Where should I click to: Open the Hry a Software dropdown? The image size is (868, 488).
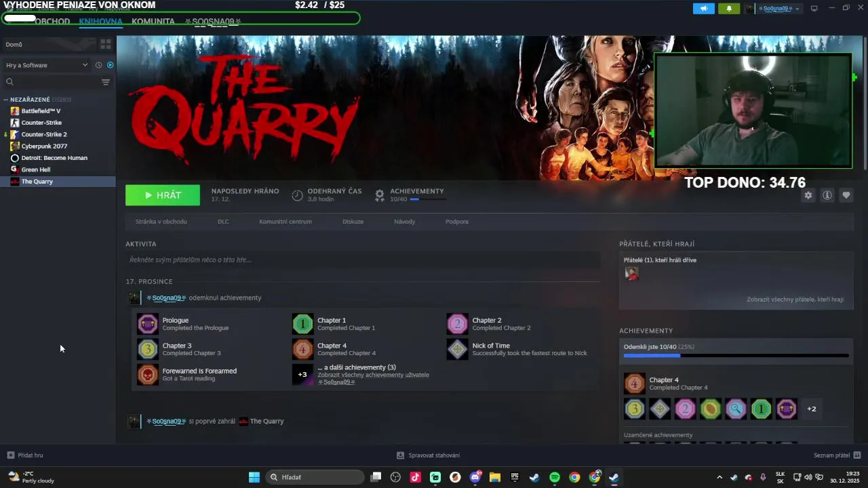[x=47, y=65]
